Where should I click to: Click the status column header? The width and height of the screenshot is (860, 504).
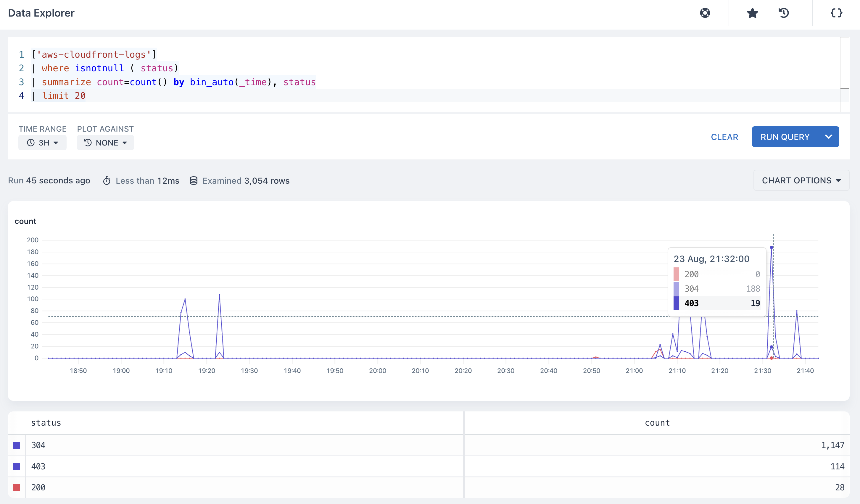tap(46, 423)
